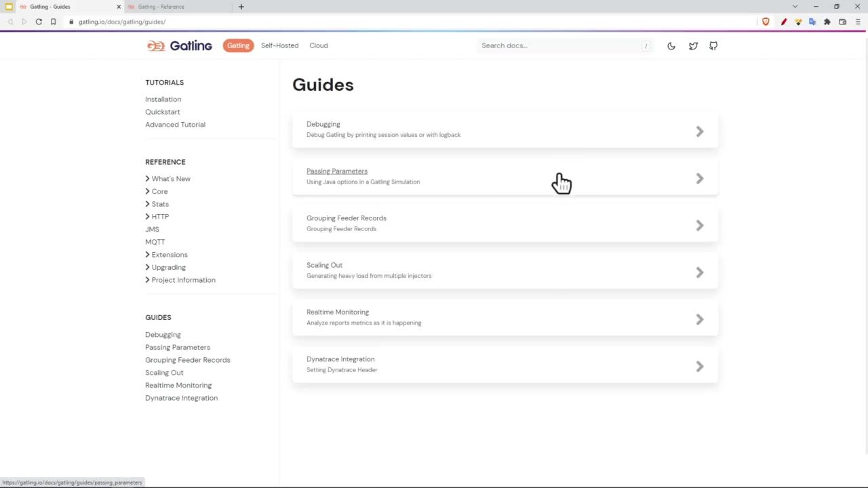Reload the page with refresh icon
This screenshot has height=488, width=868.
pos(39,22)
